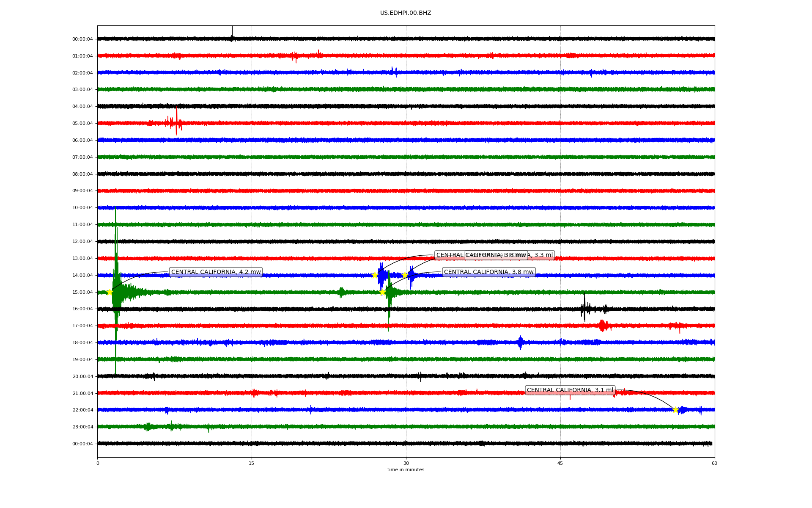The image size is (812, 508).
Task: Click the rightmost yellow star on the 14:00:04 trace
Action: (x=405, y=275)
